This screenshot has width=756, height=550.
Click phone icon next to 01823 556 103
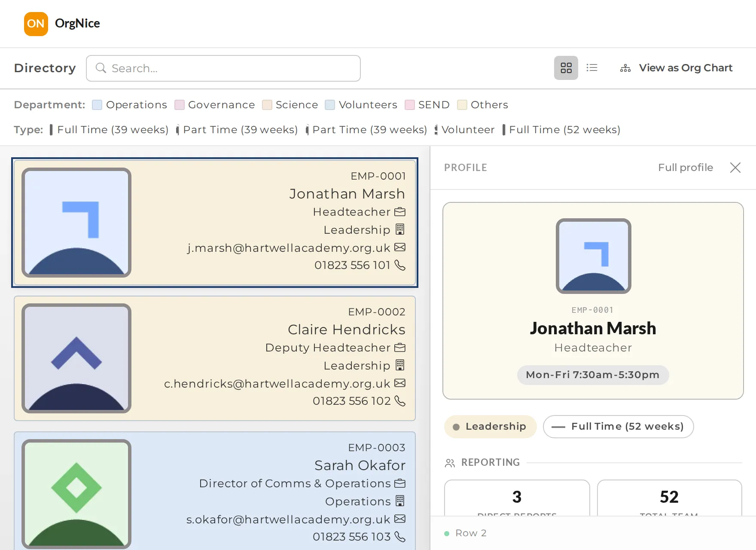(x=400, y=537)
